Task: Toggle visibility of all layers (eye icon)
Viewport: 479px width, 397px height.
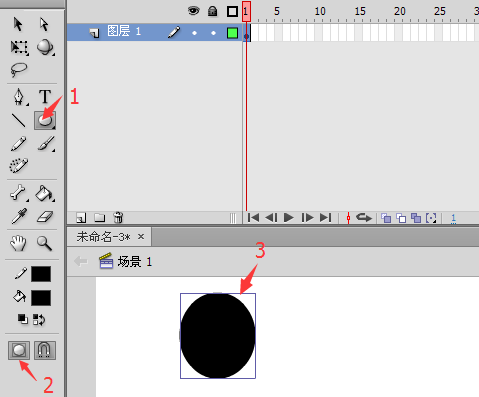Action: (193, 11)
